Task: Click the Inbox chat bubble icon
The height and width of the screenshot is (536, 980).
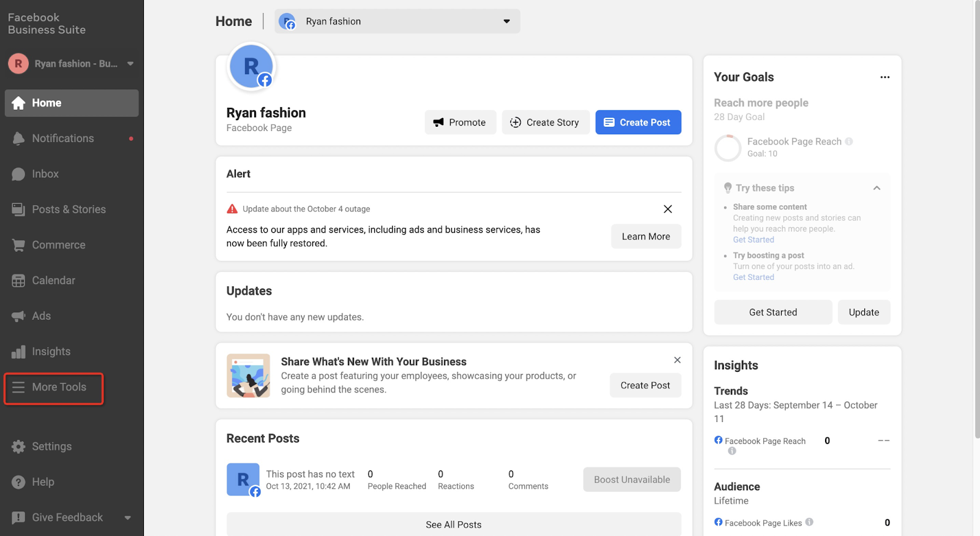Action: pyautogui.click(x=18, y=174)
